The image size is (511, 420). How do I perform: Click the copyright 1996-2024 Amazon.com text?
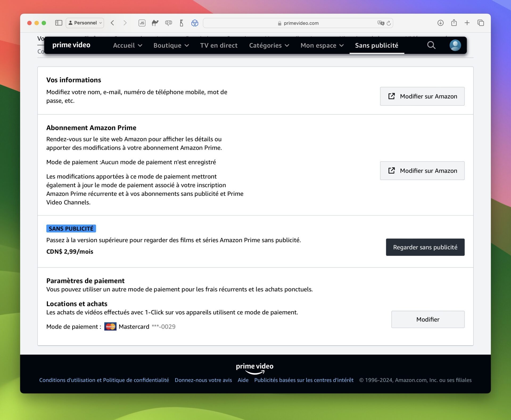[x=415, y=380]
